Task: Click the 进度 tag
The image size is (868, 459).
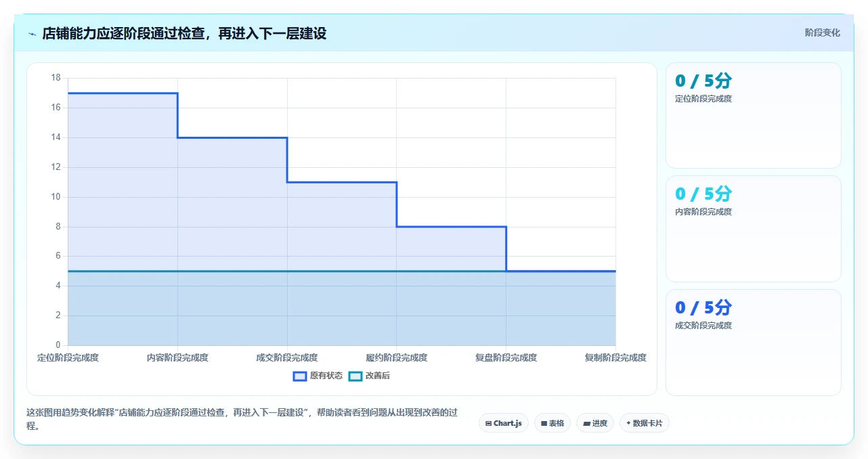Action: coord(595,423)
